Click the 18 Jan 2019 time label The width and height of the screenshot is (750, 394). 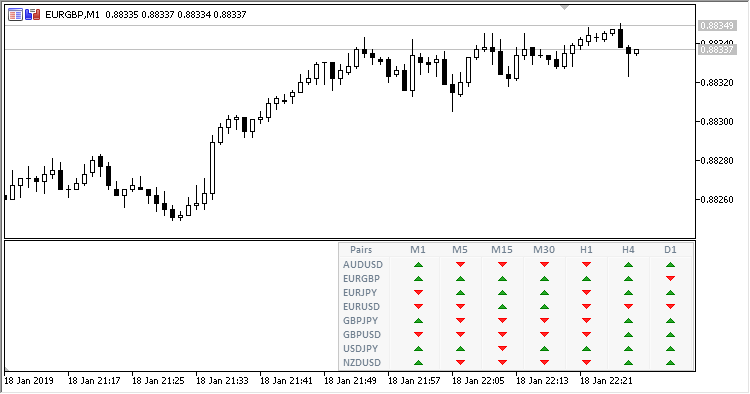pos(29,381)
